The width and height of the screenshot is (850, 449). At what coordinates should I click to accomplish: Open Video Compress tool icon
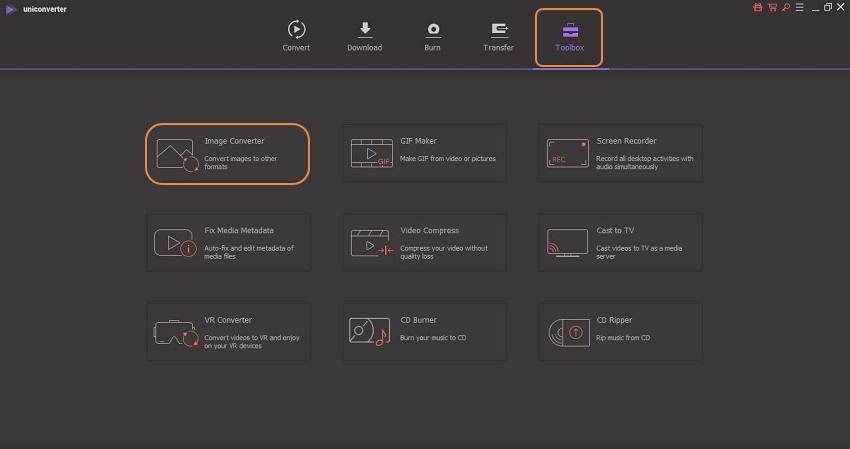click(x=369, y=242)
